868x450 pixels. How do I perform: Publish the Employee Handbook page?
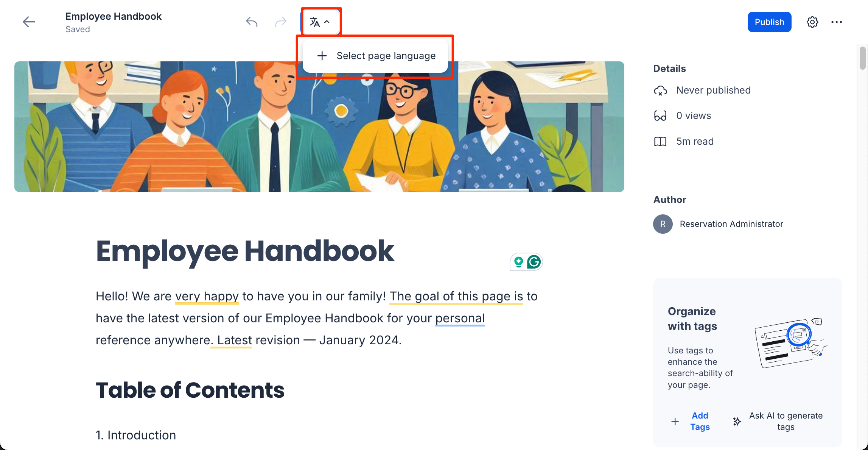pos(769,22)
